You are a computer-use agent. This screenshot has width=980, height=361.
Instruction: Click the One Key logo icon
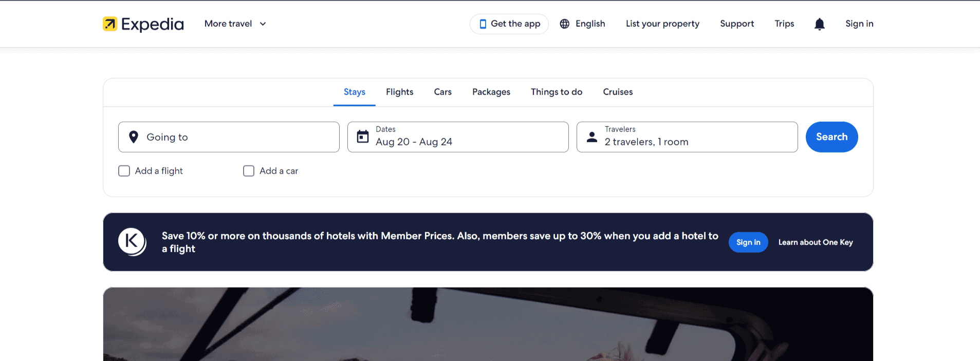pos(132,241)
